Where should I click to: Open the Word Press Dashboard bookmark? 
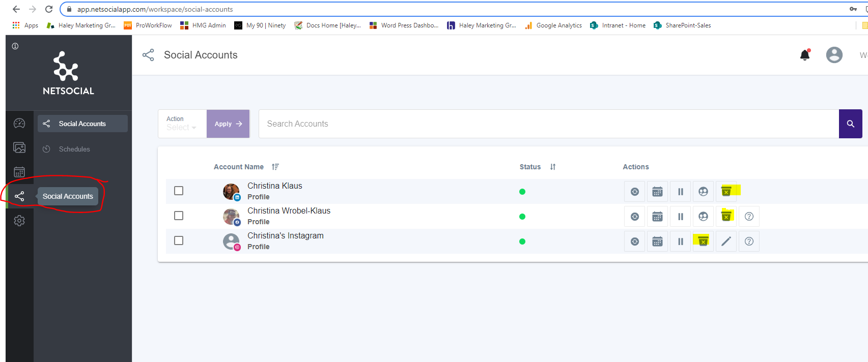pos(404,25)
